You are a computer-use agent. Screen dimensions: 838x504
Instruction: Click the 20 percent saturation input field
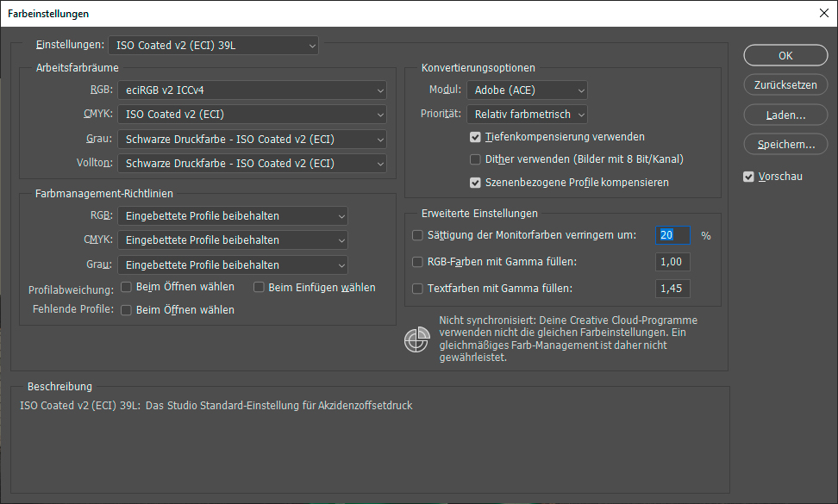tap(672, 234)
